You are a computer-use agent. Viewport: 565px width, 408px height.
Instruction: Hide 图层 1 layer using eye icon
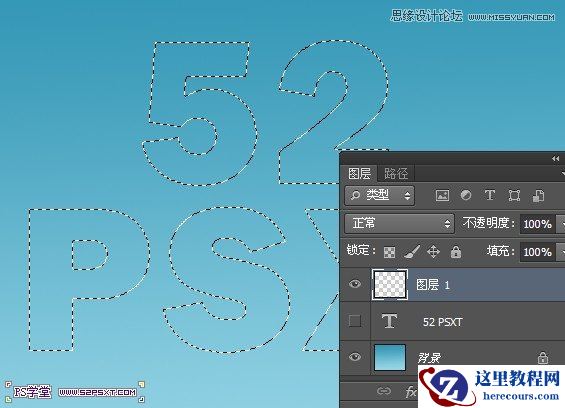[x=355, y=284]
